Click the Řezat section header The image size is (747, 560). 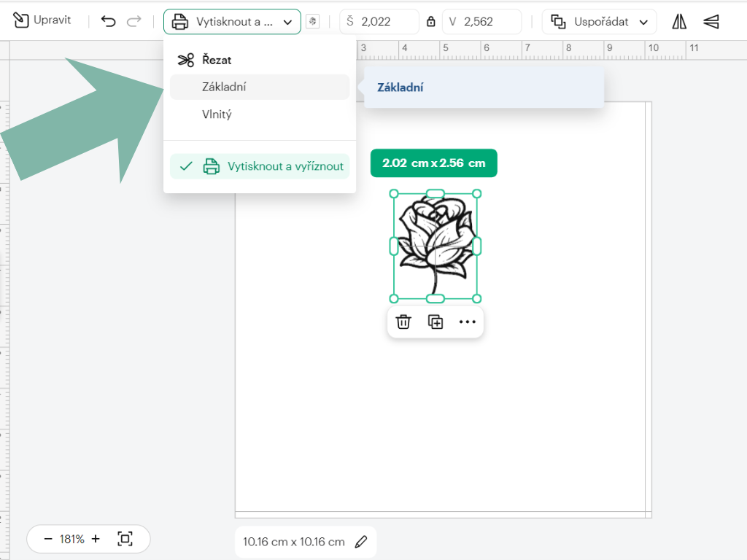[x=204, y=60]
